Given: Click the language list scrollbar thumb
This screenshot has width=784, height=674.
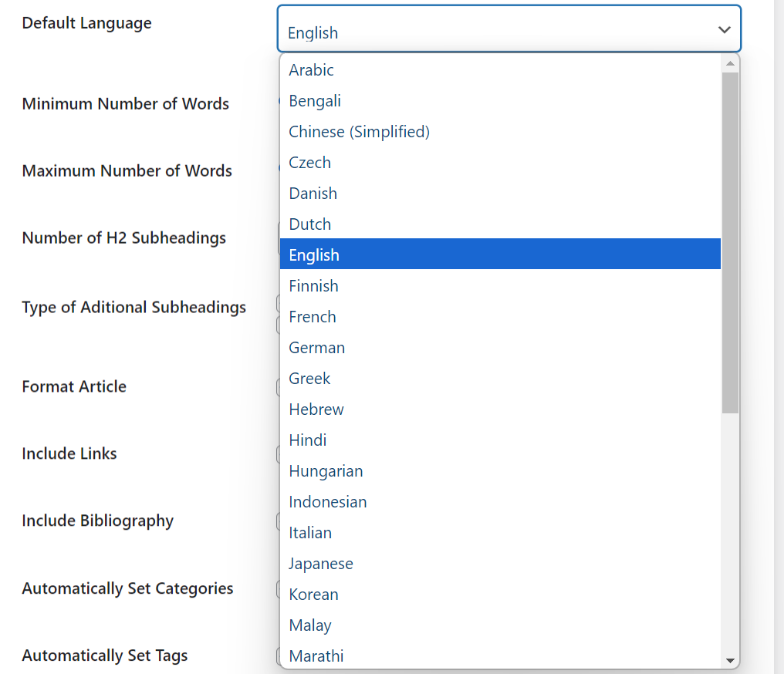Looking at the screenshot, I should pyautogui.click(x=730, y=243).
